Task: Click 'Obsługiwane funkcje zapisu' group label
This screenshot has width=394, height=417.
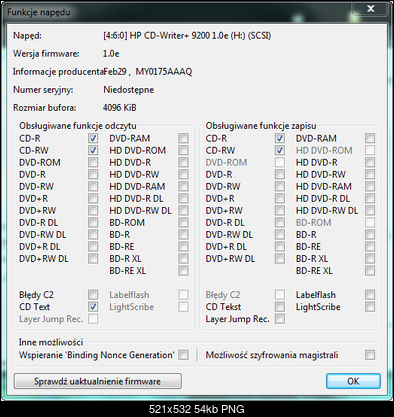Action: point(261,126)
